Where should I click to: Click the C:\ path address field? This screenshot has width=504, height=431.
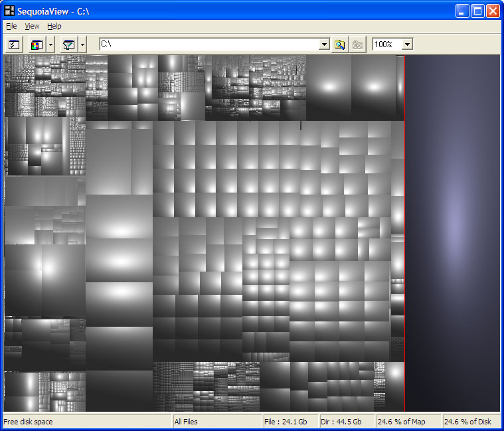pos(209,44)
